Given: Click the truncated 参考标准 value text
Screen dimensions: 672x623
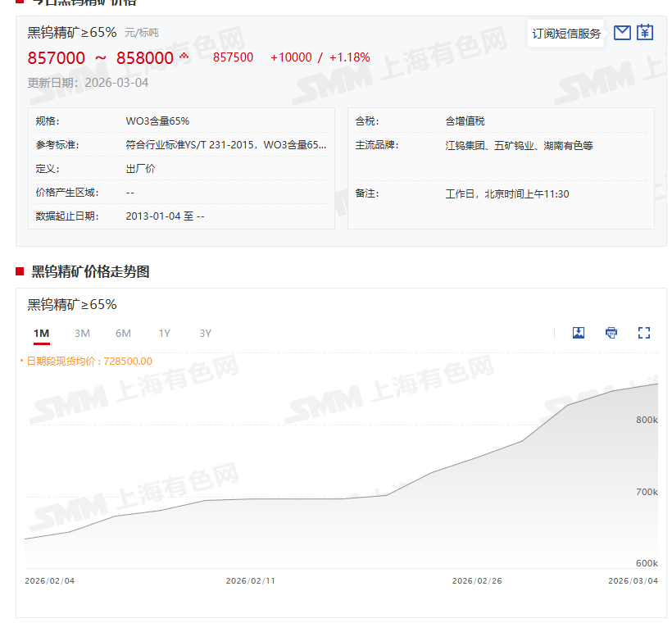Looking at the screenshot, I should 225,145.
